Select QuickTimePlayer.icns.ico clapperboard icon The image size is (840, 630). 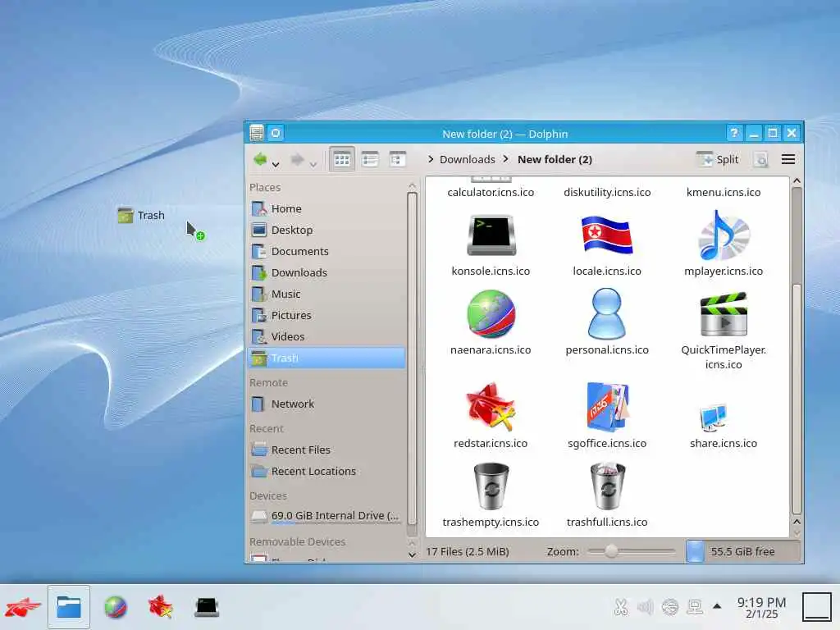click(724, 314)
